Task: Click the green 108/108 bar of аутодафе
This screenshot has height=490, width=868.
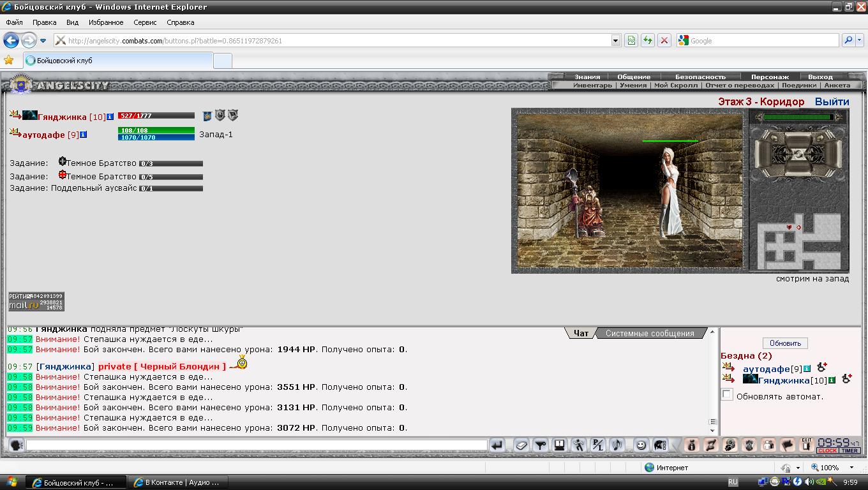Action: pyautogui.click(x=156, y=130)
